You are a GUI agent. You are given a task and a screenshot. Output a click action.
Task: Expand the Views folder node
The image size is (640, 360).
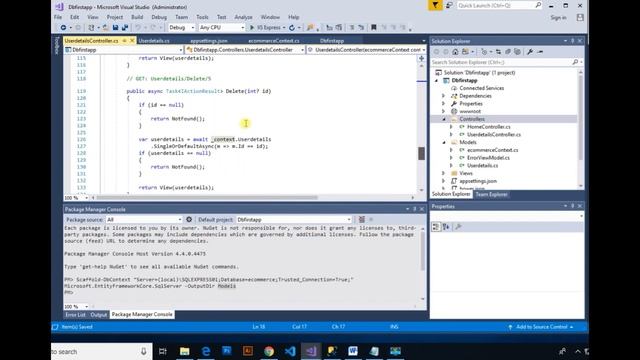point(444,173)
